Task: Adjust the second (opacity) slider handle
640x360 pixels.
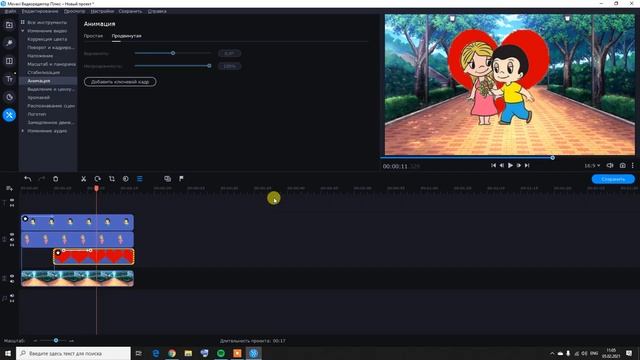Action: click(209, 66)
